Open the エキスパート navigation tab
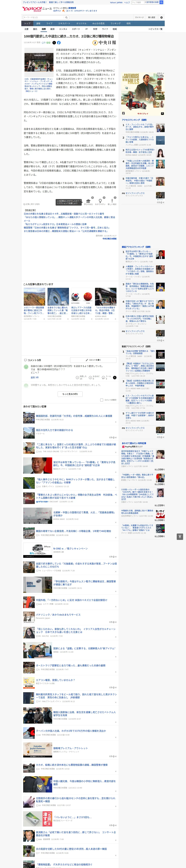Screen dimensions: 186x868 click(x=64, y=24)
